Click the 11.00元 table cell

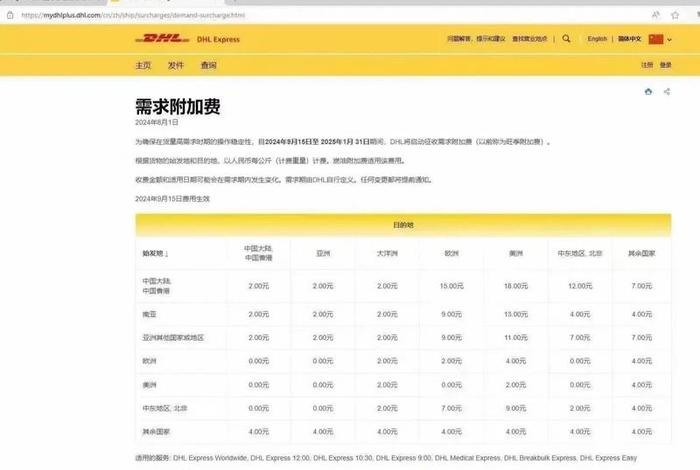click(x=516, y=337)
